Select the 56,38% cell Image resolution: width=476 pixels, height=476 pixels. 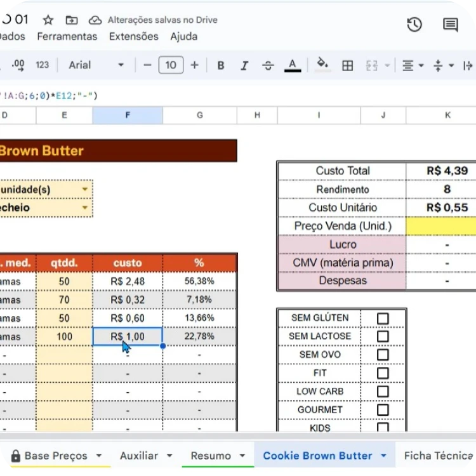click(199, 281)
